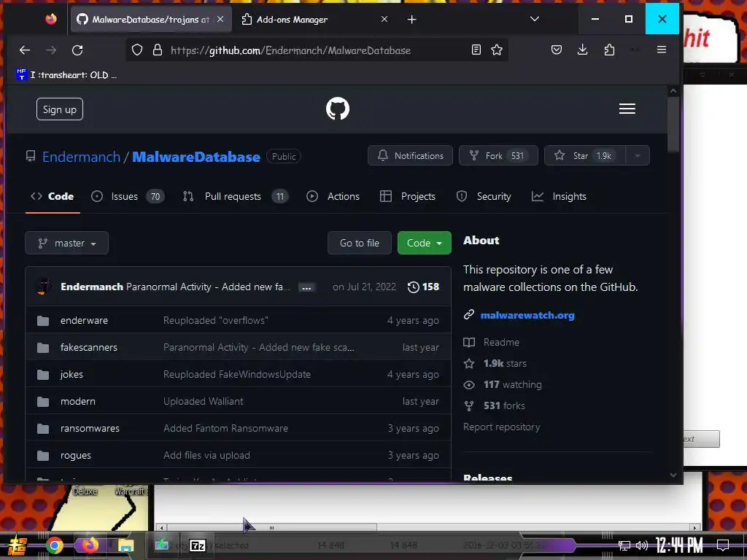Image resolution: width=747 pixels, height=560 pixels.
Task: Open File Explorer from the taskbar
Action: coord(125,545)
